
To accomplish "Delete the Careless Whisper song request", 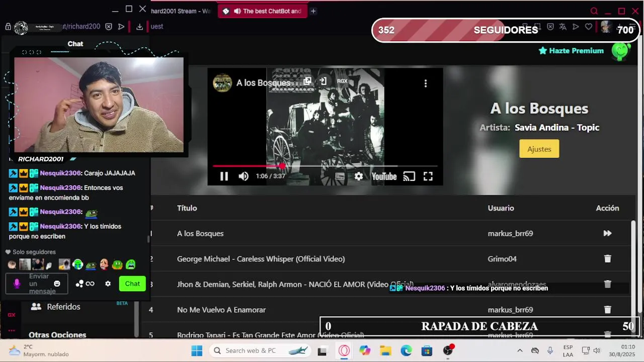I will point(607,259).
